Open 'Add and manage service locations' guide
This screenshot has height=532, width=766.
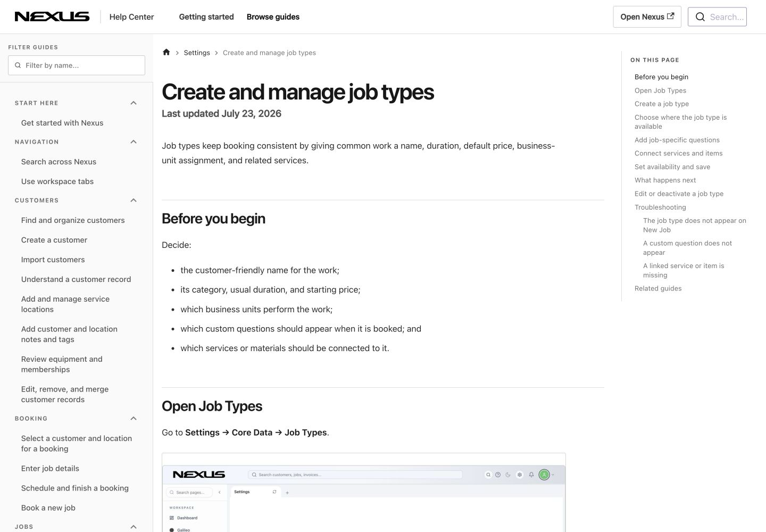[65, 304]
